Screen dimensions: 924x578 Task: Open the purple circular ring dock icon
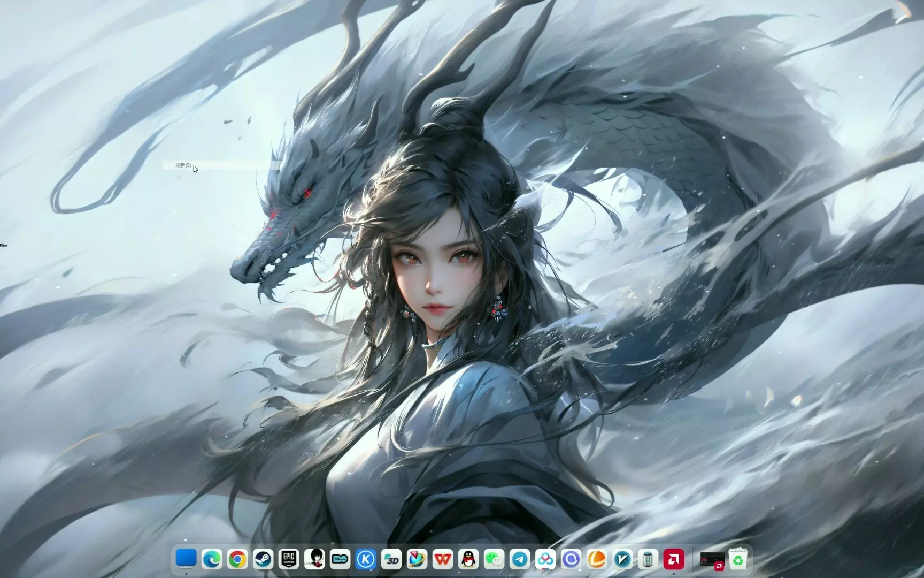(x=571, y=559)
